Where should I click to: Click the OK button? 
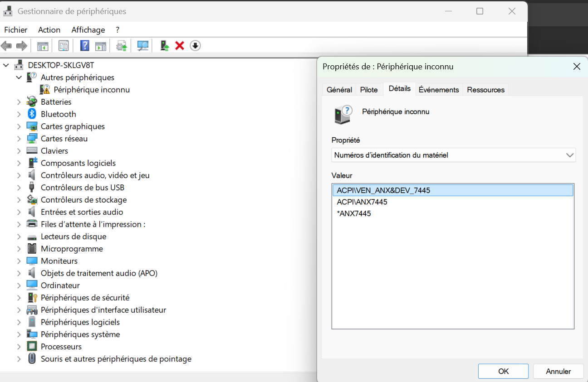click(x=503, y=371)
